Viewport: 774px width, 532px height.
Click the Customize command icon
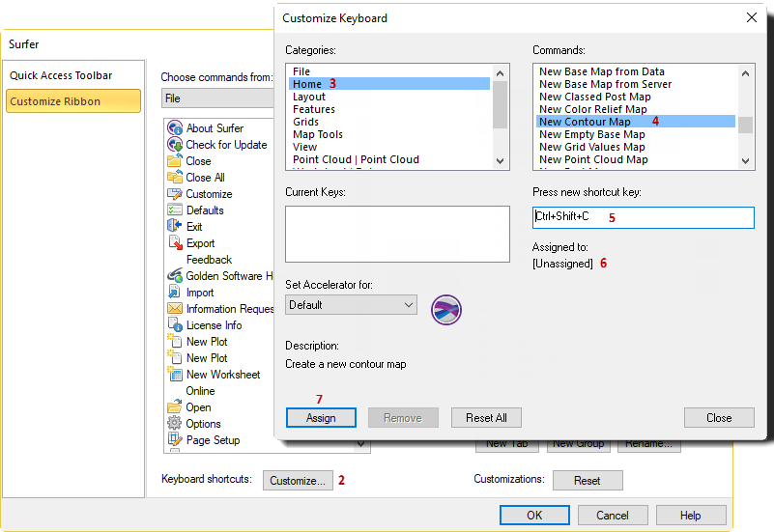(x=175, y=194)
